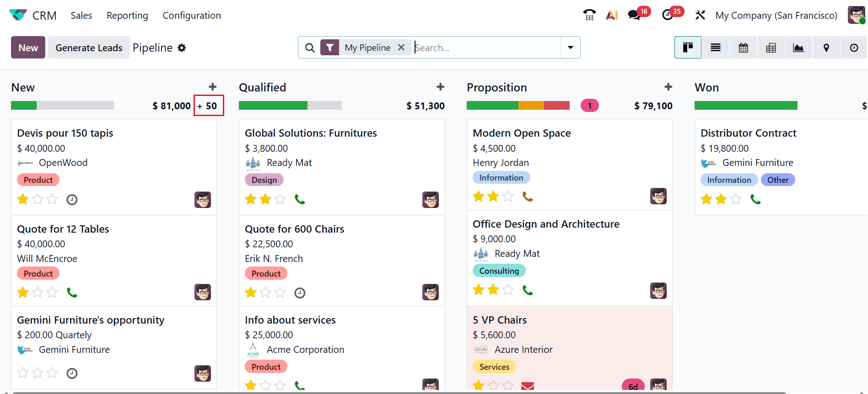The height and width of the screenshot is (394, 868).
Task: Expand details on the Proposition stage pink badge
Action: [589, 105]
